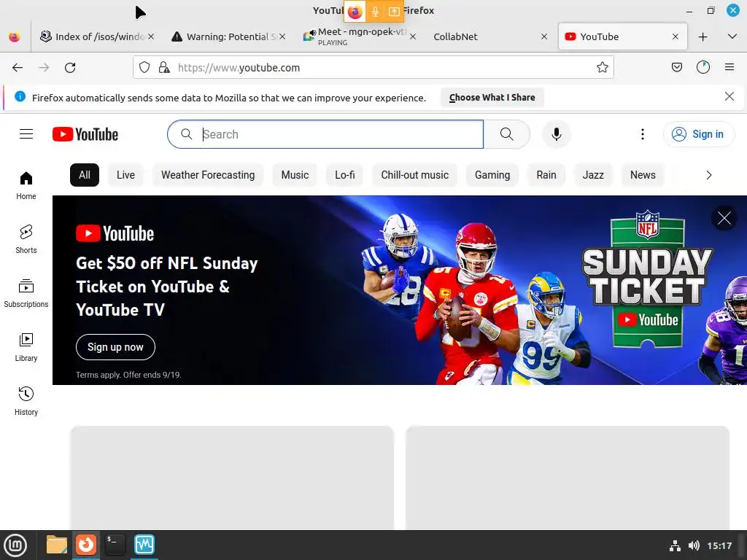View site security padlock info
This screenshot has width=747, height=560.
pos(164,68)
